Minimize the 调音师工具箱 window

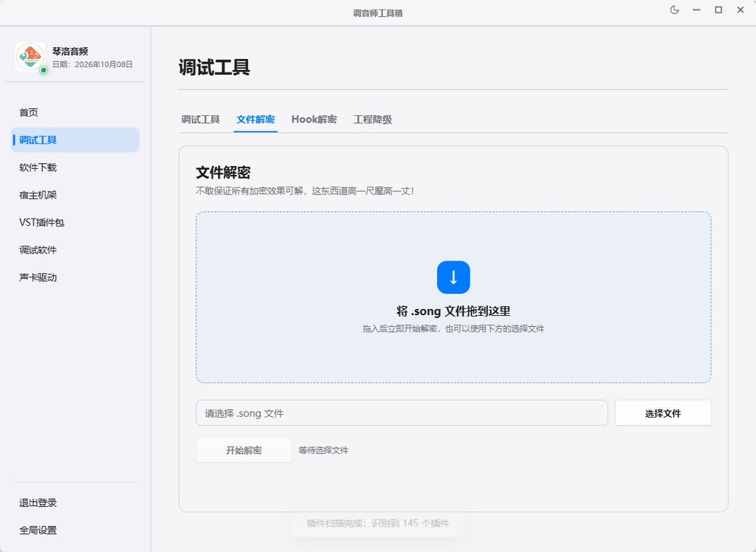(x=696, y=10)
